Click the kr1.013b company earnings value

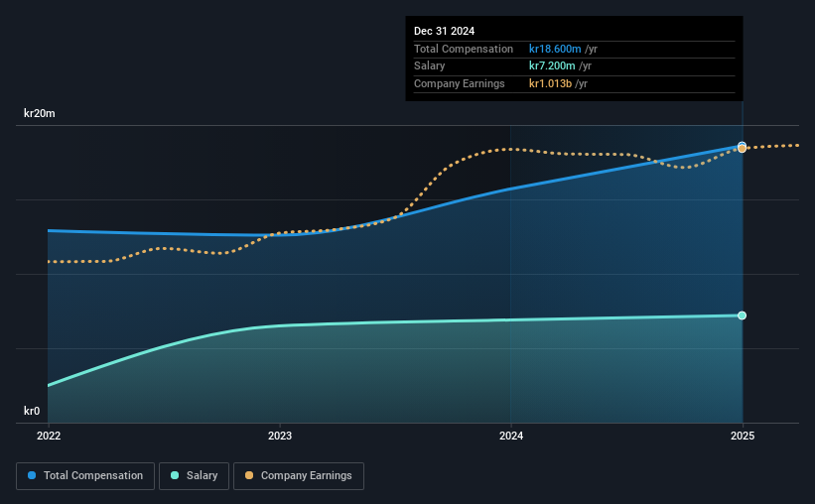[x=550, y=83]
